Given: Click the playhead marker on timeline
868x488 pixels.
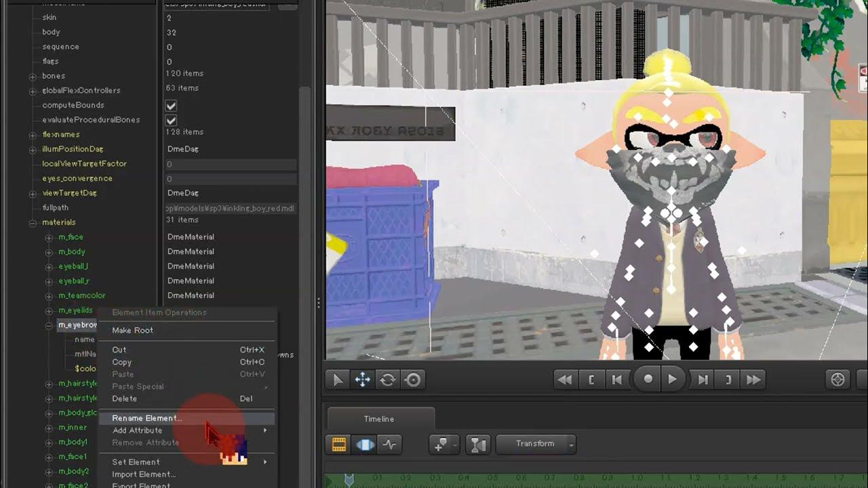Looking at the screenshot, I should click(349, 479).
